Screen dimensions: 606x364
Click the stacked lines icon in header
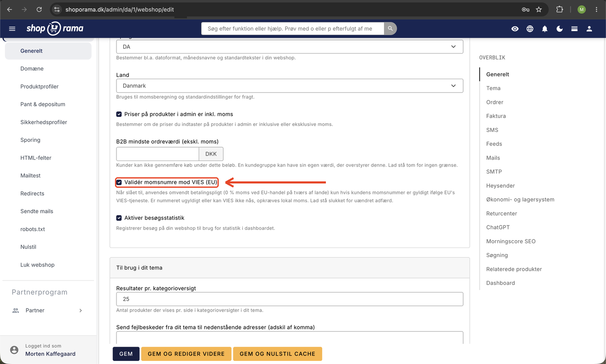click(574, 29)
